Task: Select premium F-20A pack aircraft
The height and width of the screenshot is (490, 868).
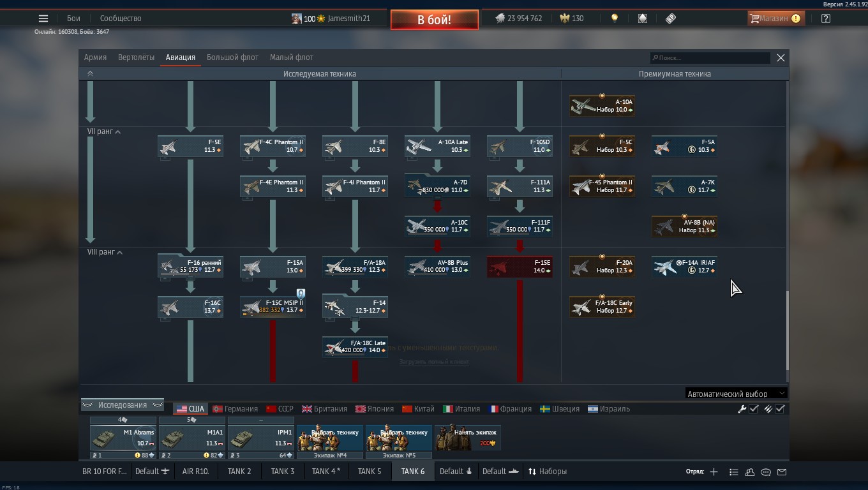Action: point(602,267)
